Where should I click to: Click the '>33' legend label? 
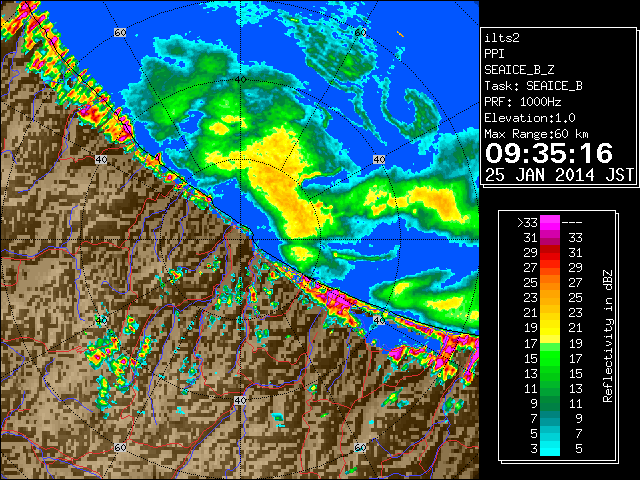527,222
